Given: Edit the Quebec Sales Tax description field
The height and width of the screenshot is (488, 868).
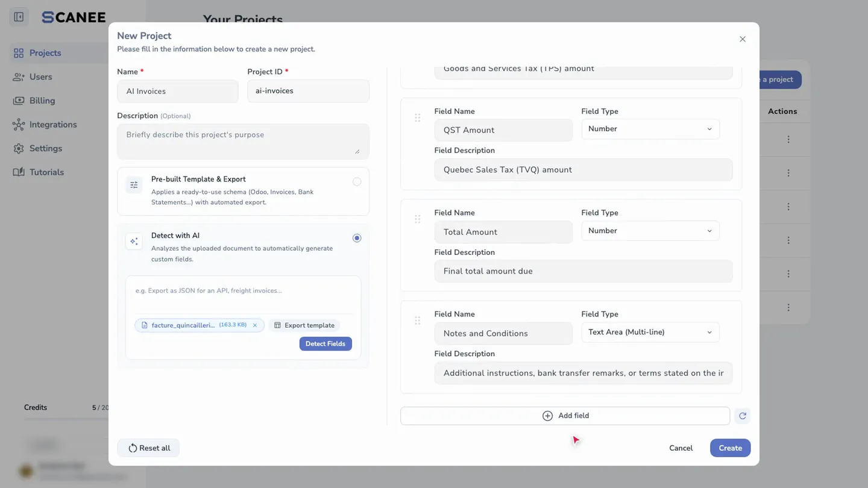Looking at the screenshot, I should (x=583, y=170).
